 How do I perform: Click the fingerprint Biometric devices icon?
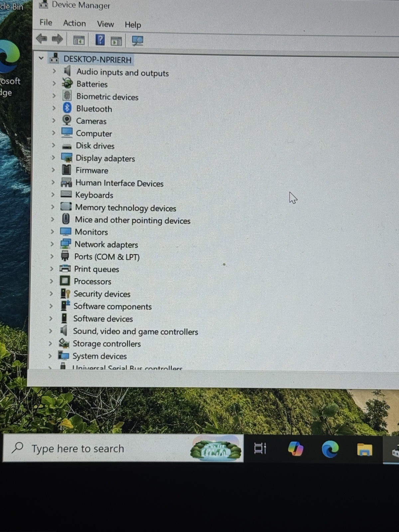click(x=67, y=96)
